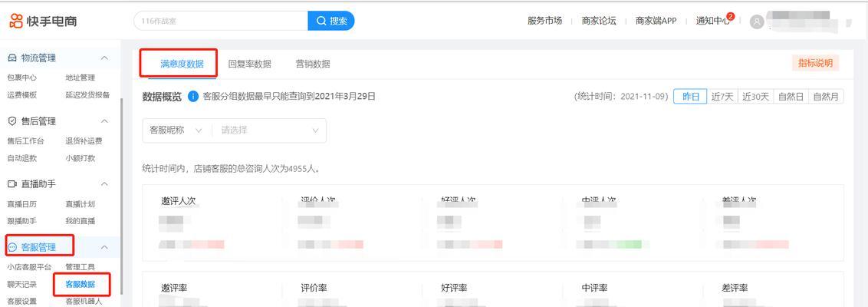Open 客服数据 menu item

coord(81,284)
